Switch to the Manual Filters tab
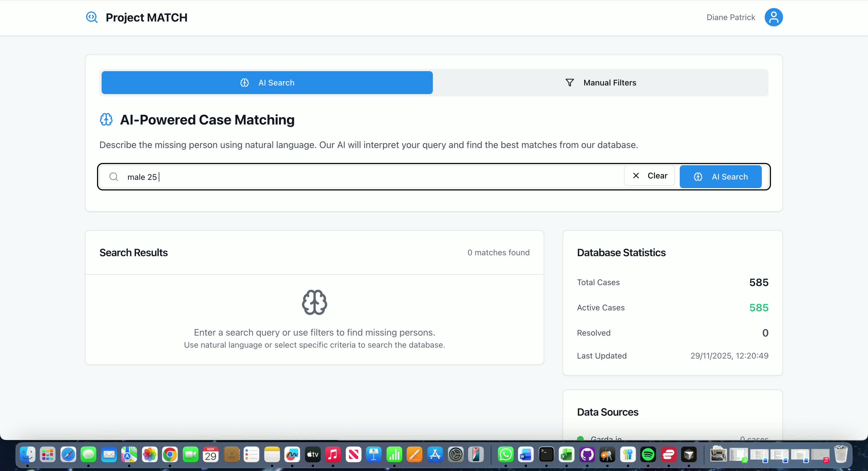This screenshot has height=471, width=868. coord(600,83)
